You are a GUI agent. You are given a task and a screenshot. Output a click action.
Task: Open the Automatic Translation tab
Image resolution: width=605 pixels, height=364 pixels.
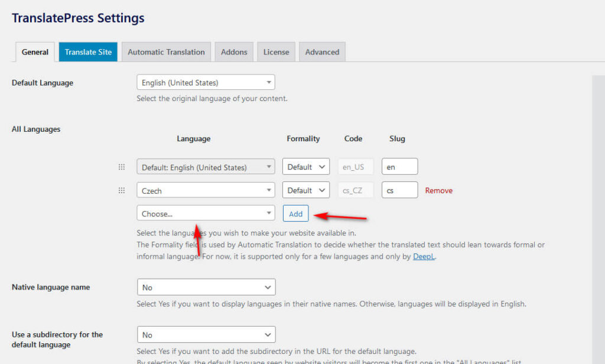166,52
